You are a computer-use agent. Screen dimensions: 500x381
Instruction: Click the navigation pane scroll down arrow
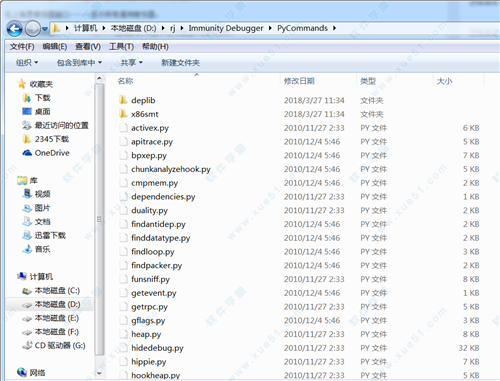pyautogui.click(x=99, y=373)
